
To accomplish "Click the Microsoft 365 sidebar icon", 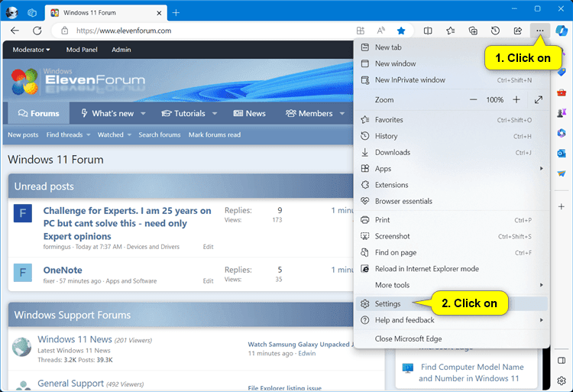I will [562, 133].
